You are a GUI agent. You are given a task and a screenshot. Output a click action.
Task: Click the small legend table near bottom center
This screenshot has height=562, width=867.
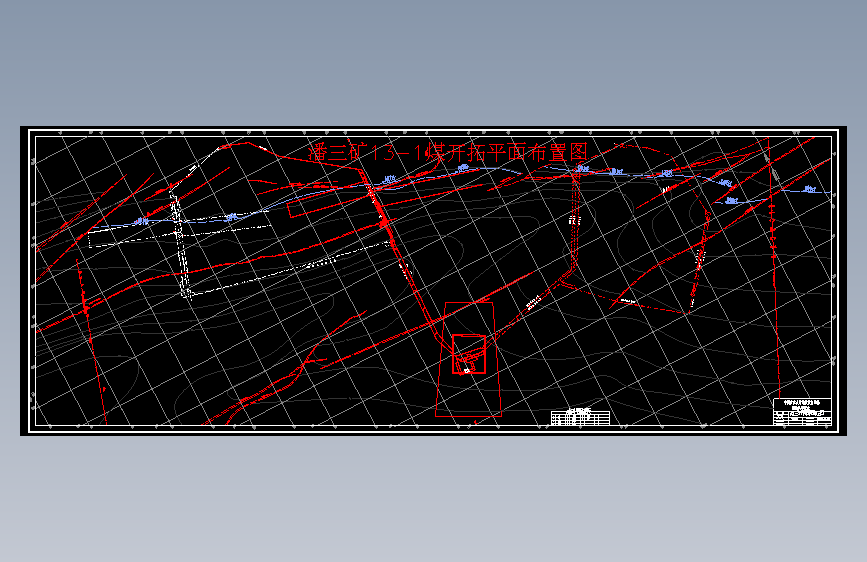pyautogui.click(x=580, y=417)
